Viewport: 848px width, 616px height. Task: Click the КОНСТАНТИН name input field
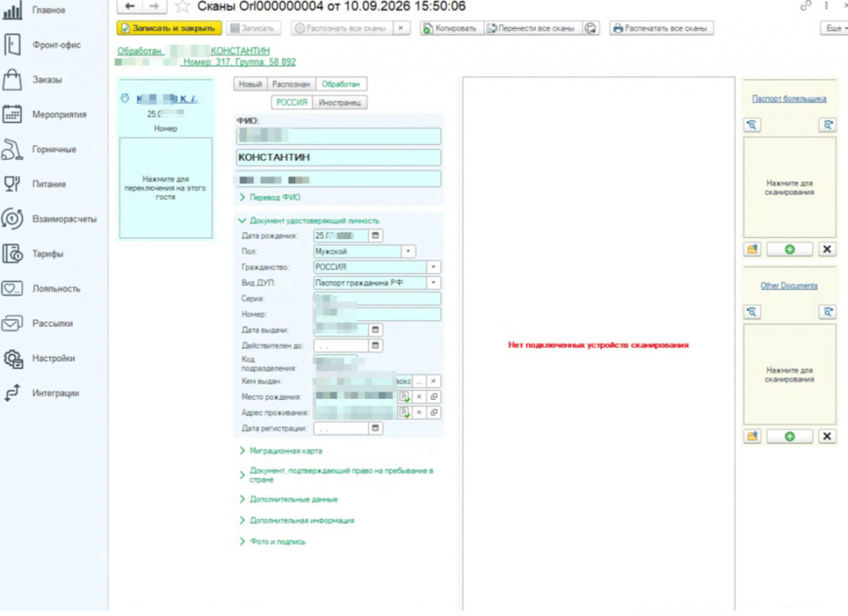[339, 157]
